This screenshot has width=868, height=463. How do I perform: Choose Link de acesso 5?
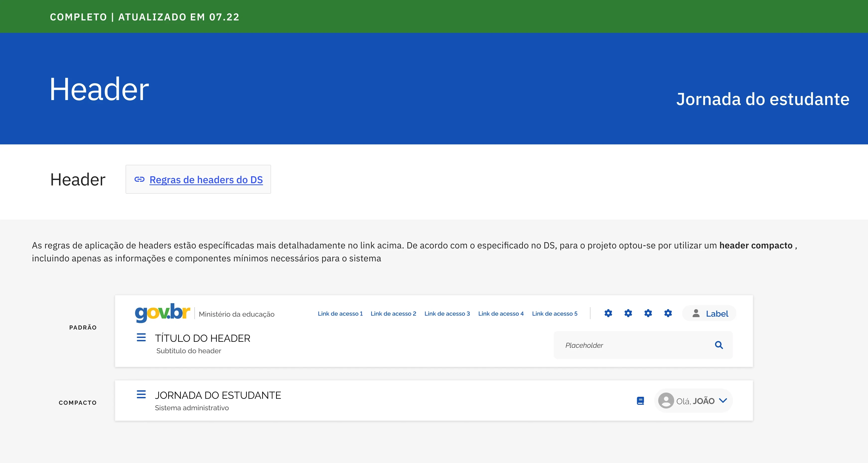point(555,313)
